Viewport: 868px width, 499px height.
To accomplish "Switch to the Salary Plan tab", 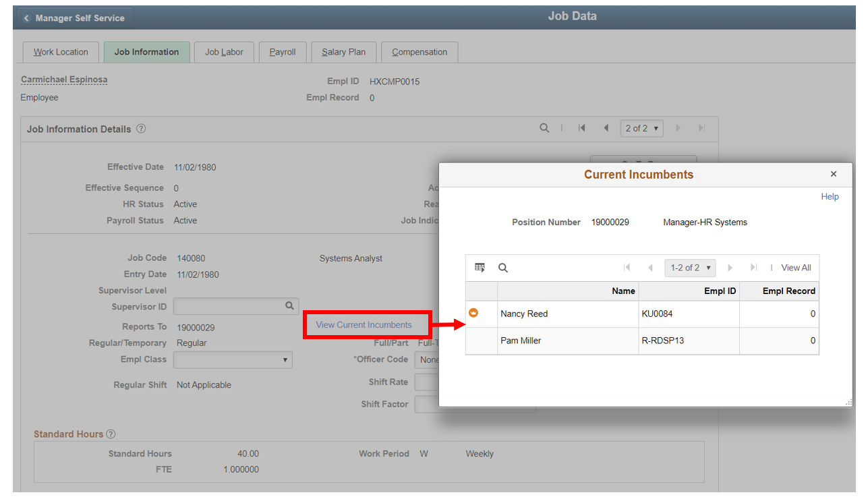I will coord(343,52).
